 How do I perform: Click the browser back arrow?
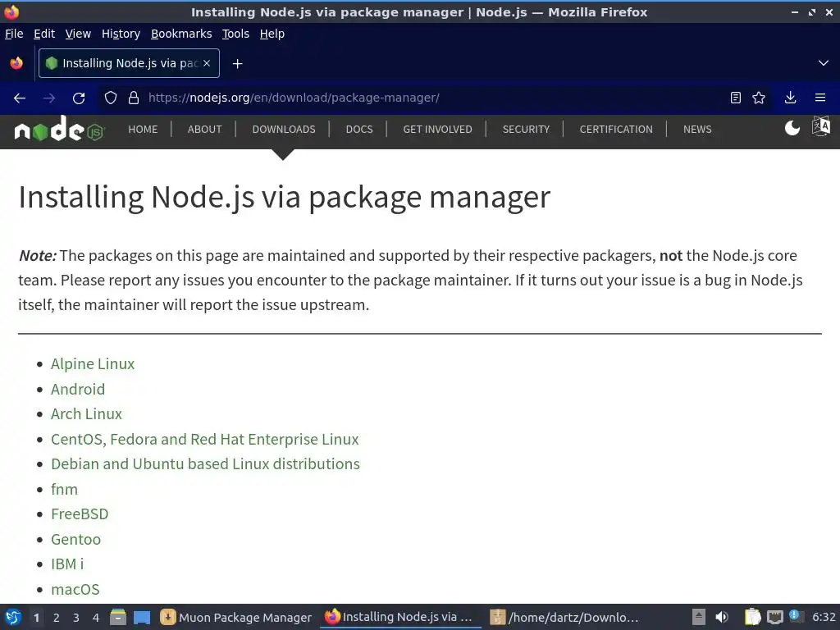[x=20, y=98]
